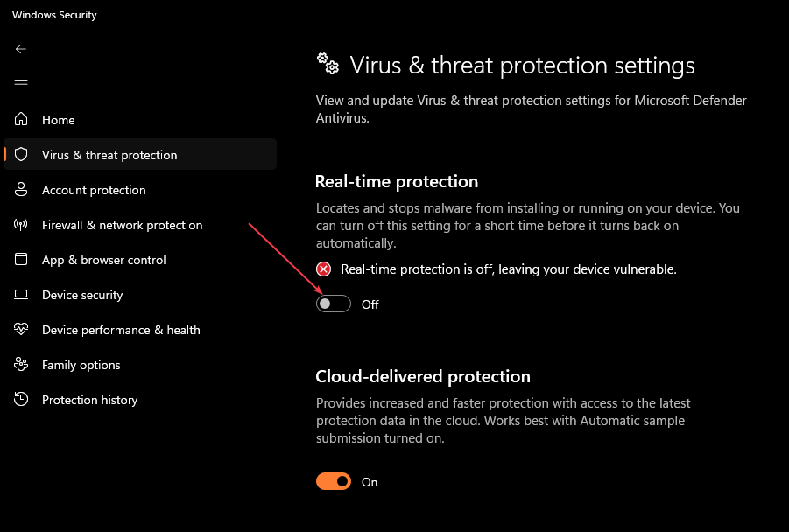Click the Home icon in the sidebar

(x=21, y=120)
